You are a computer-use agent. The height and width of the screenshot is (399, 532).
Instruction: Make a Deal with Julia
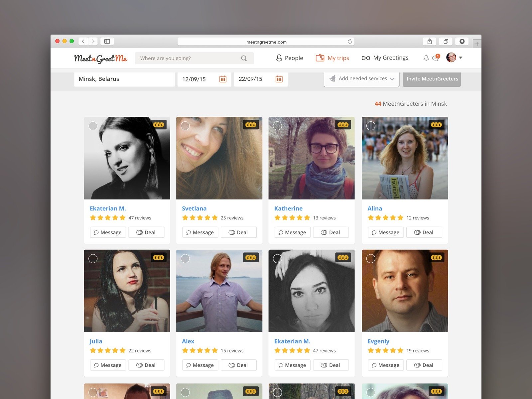coord(146,365)
